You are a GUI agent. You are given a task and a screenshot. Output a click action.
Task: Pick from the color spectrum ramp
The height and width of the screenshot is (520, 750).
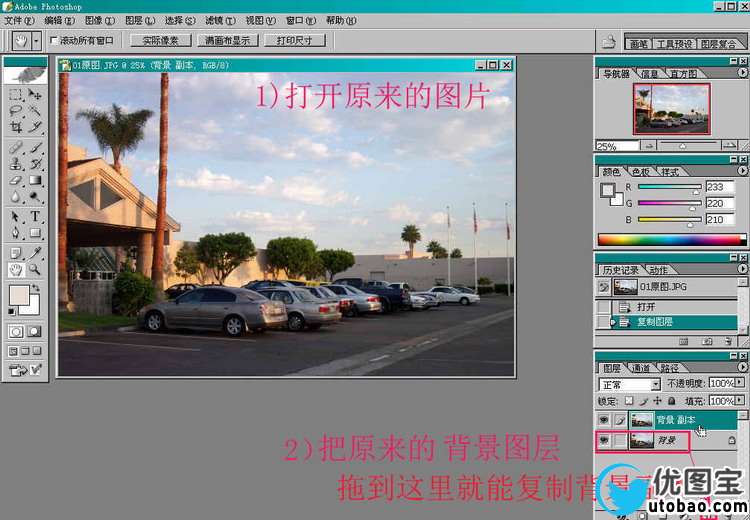point(672,240)
